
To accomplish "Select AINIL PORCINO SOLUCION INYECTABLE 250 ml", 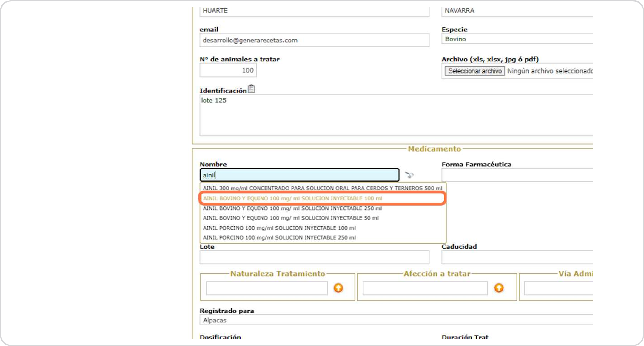I will pyautogui.click(x=279, y=238).
